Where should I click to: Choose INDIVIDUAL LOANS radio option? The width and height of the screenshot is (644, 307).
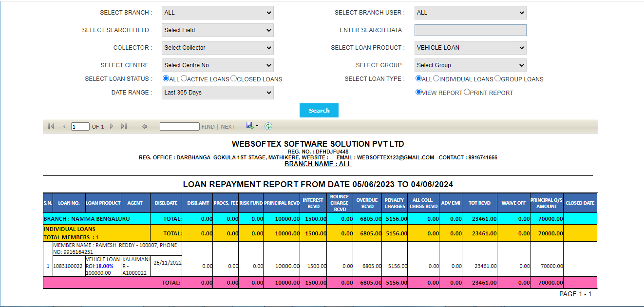436,78
